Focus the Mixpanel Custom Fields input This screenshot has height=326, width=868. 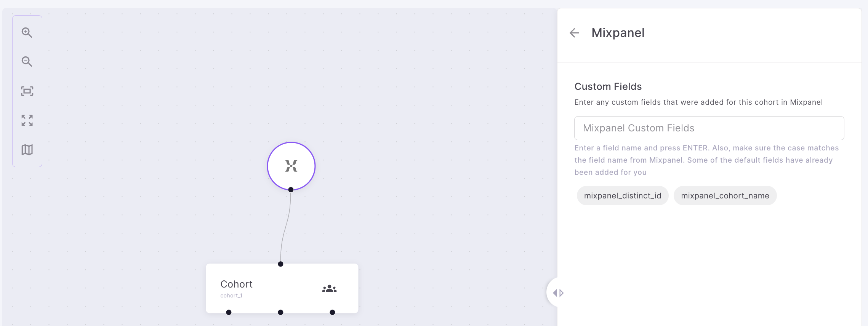pos(709,128)
